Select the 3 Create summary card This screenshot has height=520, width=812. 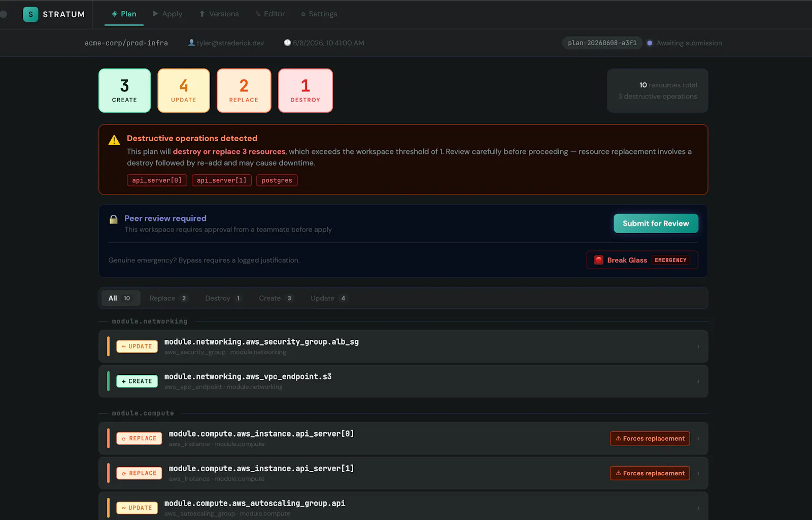pos(124,90)
